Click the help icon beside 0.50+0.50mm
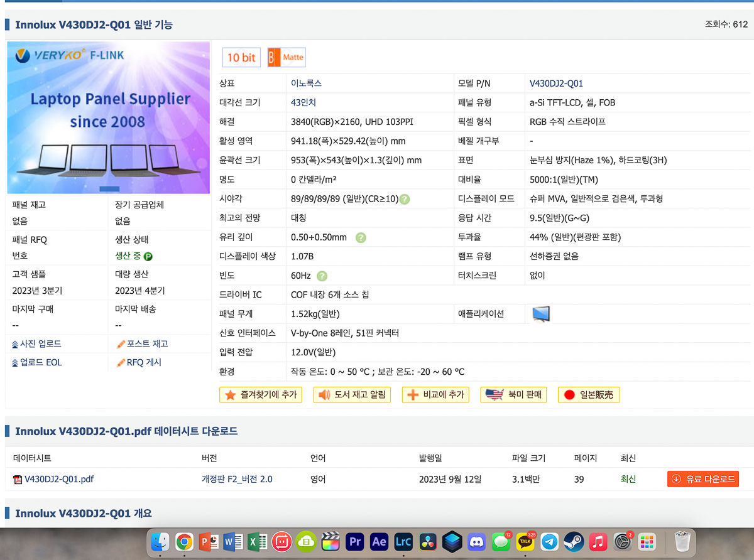Image resolution: width=754 pixels, height=560 pixels. point(361,237)
